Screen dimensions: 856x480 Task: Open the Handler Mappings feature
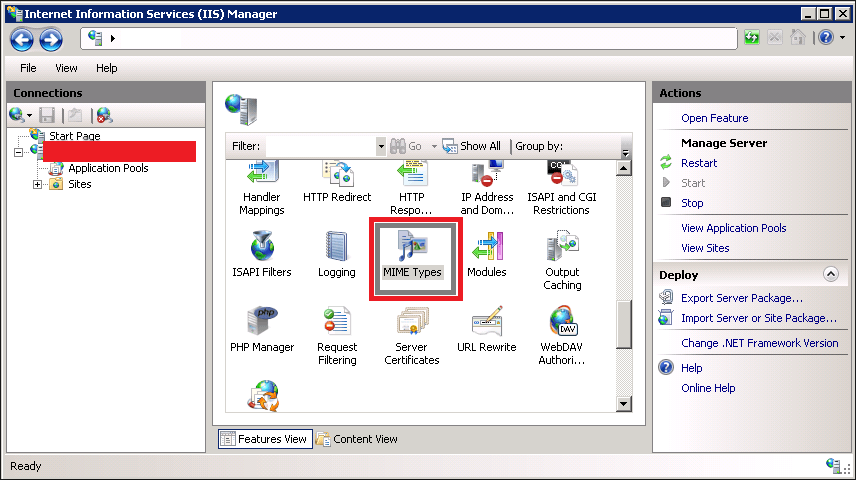261,188
